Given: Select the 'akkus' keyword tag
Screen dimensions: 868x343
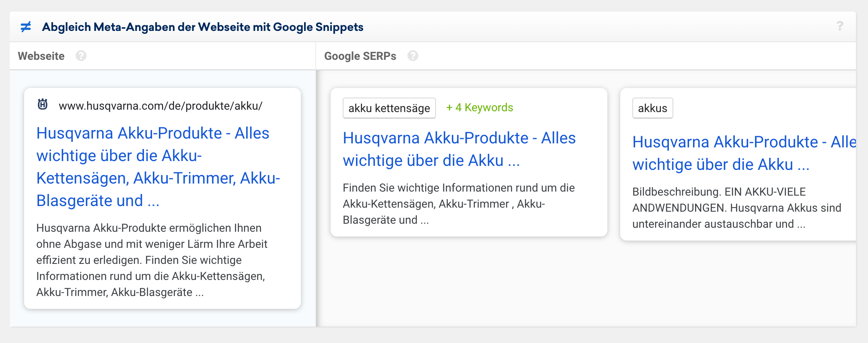Looking at the screenshot, I should point(652,108).
